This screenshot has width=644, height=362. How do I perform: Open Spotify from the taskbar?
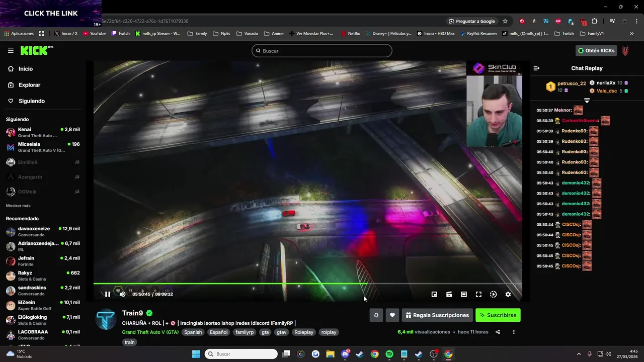(389, 354)
